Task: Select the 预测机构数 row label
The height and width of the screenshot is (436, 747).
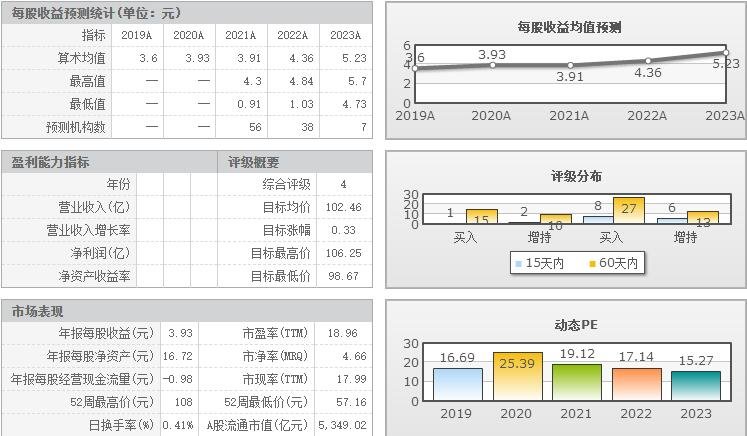Action: coord(75,127)
